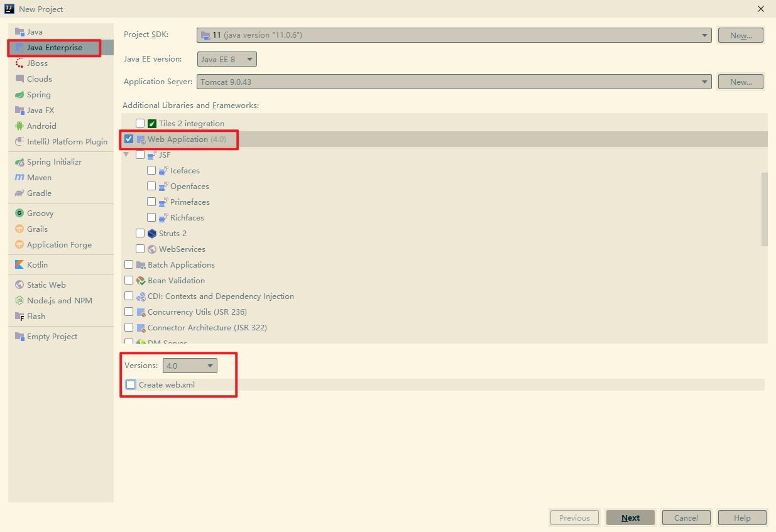Open the Versions 4.0 dropdown
Screen dimensions: 776x532
(190, 366)
